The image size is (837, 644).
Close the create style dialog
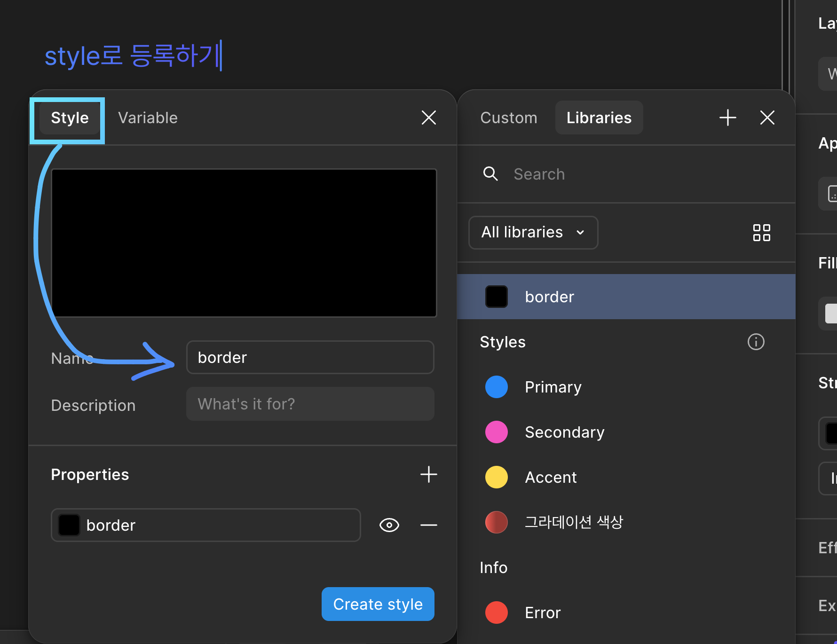428,118
